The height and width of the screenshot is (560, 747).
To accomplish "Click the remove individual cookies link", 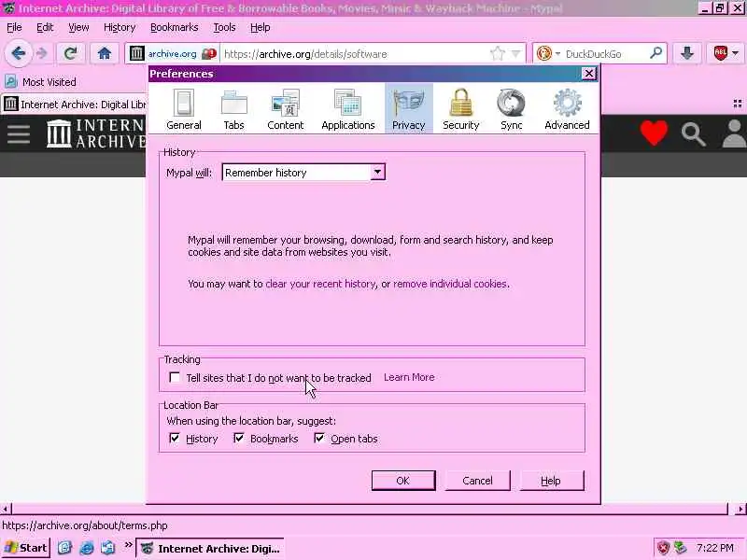I will pyautogui.click(x=450, y=284).
